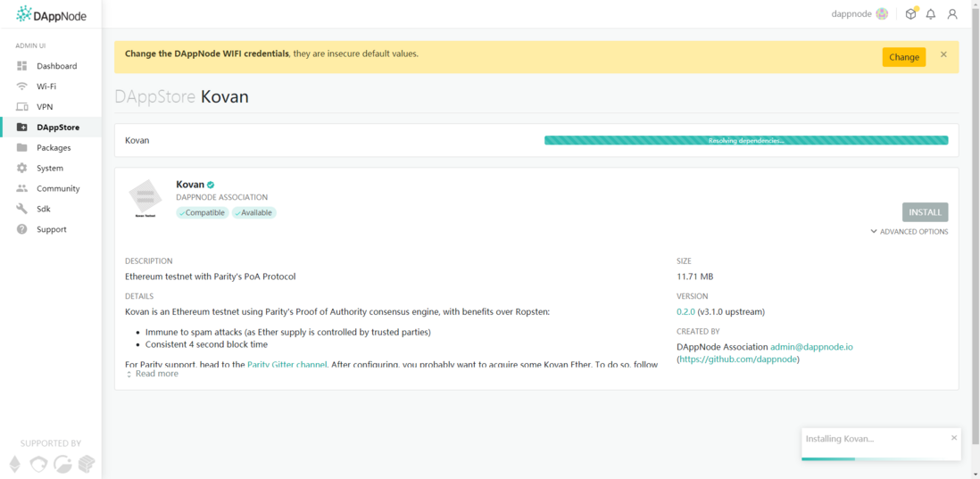The image size is (980, 479).
Task: Dismiss the WIFI credentials warning banner
Action: 943,54
